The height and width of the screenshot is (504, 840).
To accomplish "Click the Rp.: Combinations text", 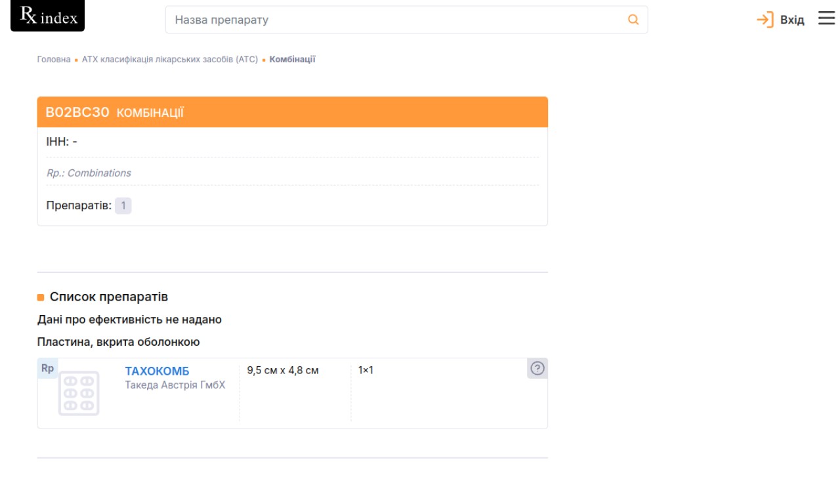I will coord(89,173).
